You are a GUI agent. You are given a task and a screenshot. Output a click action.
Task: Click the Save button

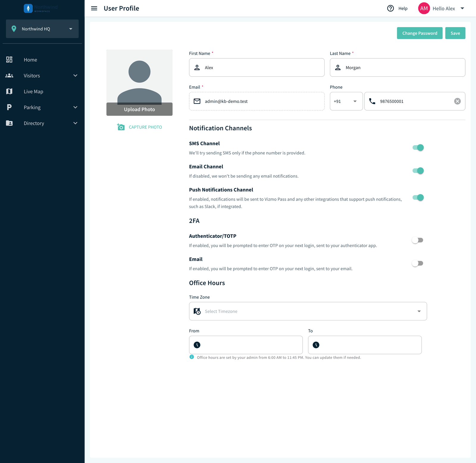(455, 33)
